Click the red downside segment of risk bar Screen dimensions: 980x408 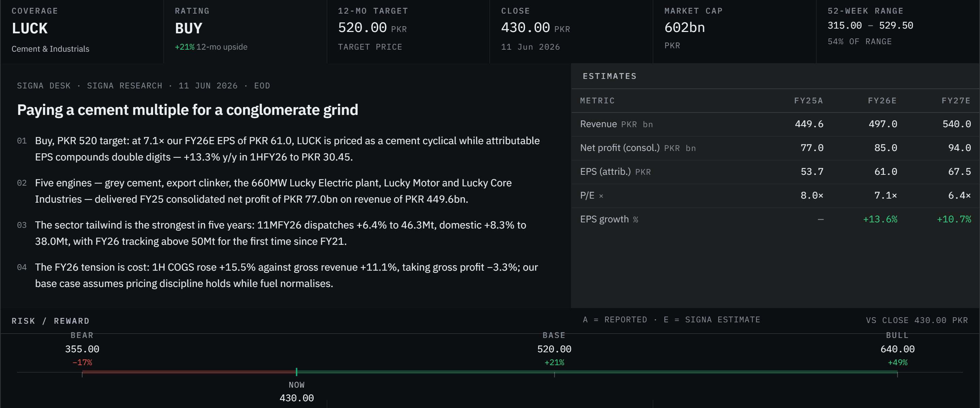click(x=189, y=372)
